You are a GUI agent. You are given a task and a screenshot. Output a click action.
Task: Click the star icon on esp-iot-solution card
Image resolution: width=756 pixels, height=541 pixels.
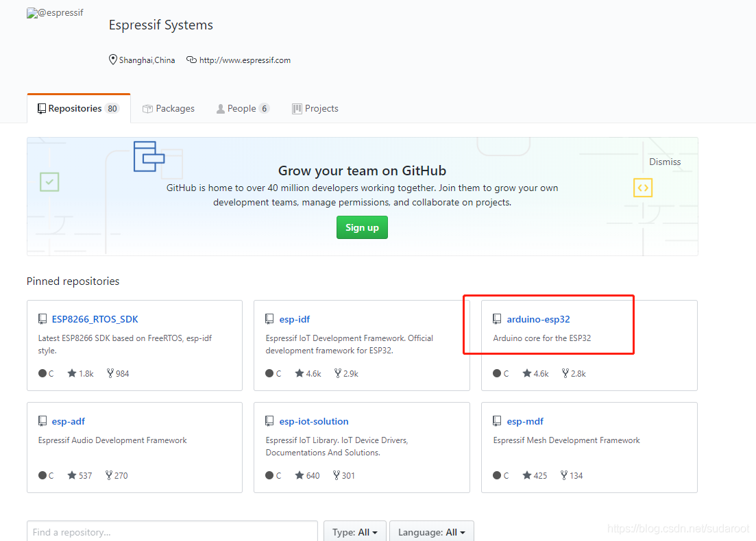point(300,475)
